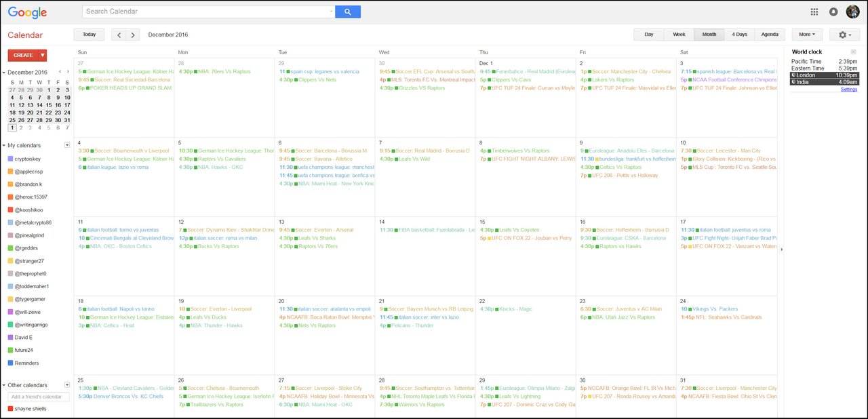
Task: Select the London row in World clock
Action: click(x=825, y=75)
